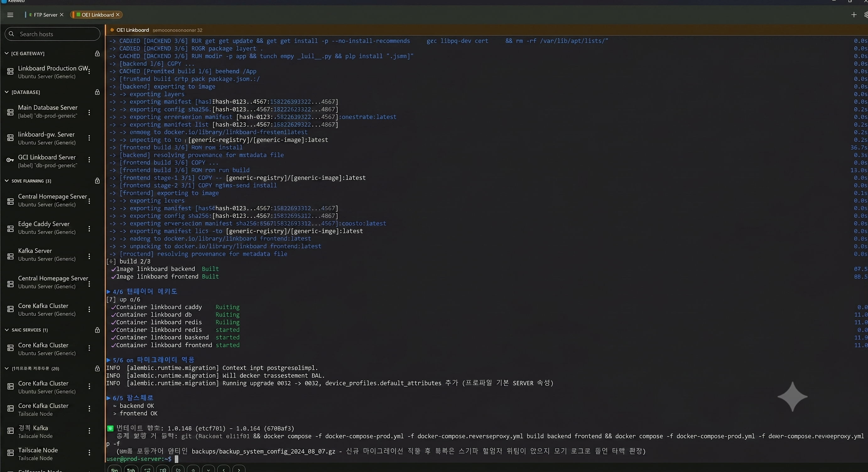Close the OEI Linkboard tab
The image size is (868, 472).
[117, 14]
